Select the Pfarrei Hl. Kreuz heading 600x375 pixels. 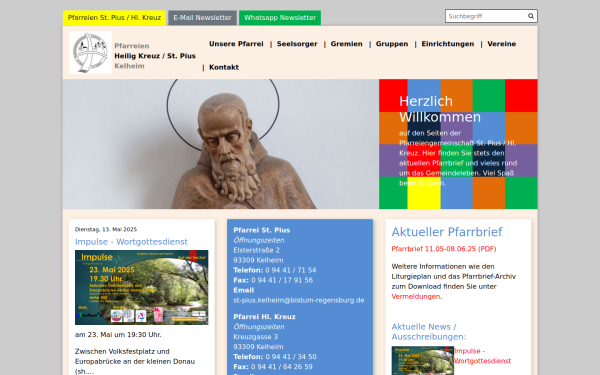coord(264,317)
